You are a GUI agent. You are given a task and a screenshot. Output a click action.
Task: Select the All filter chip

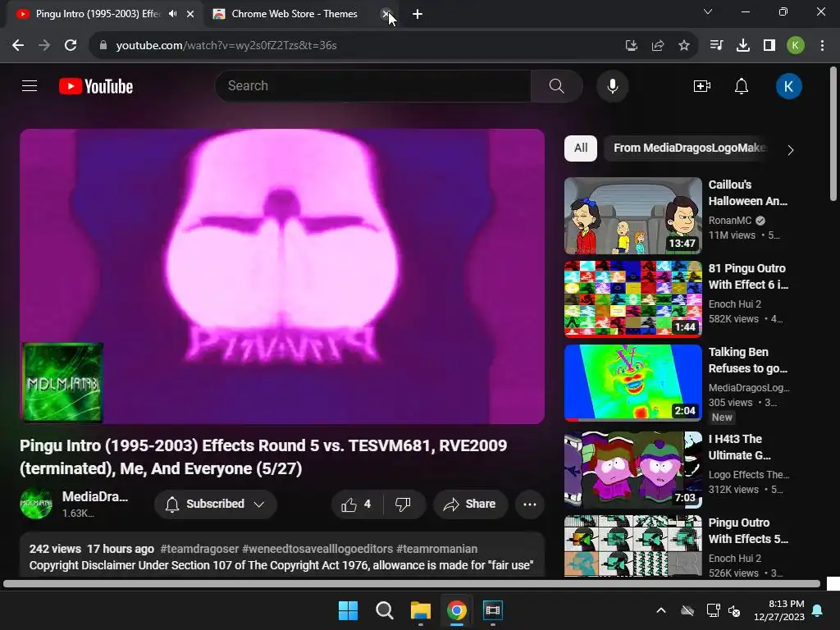click(x=581, y=148)
